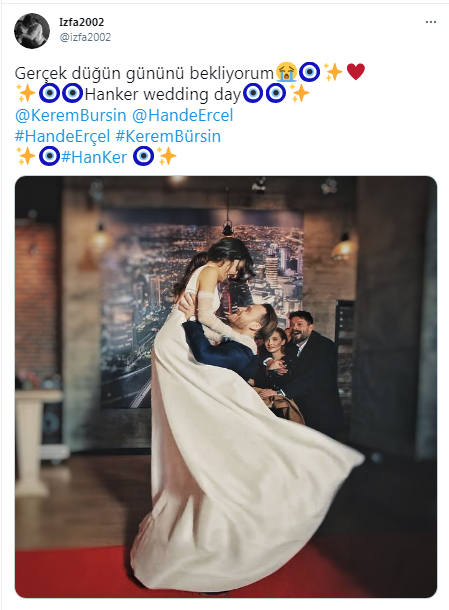Click the sparkles emoji after wedding day's evil eyes
This screenshot has height=610, width=449.
click(300, 93)
